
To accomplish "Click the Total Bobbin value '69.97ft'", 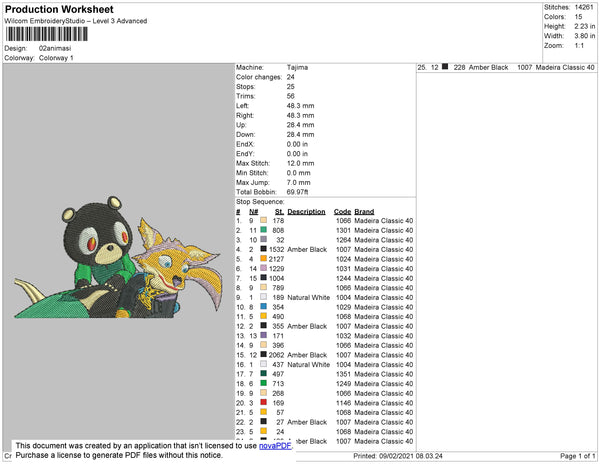I will coord(297,192).
